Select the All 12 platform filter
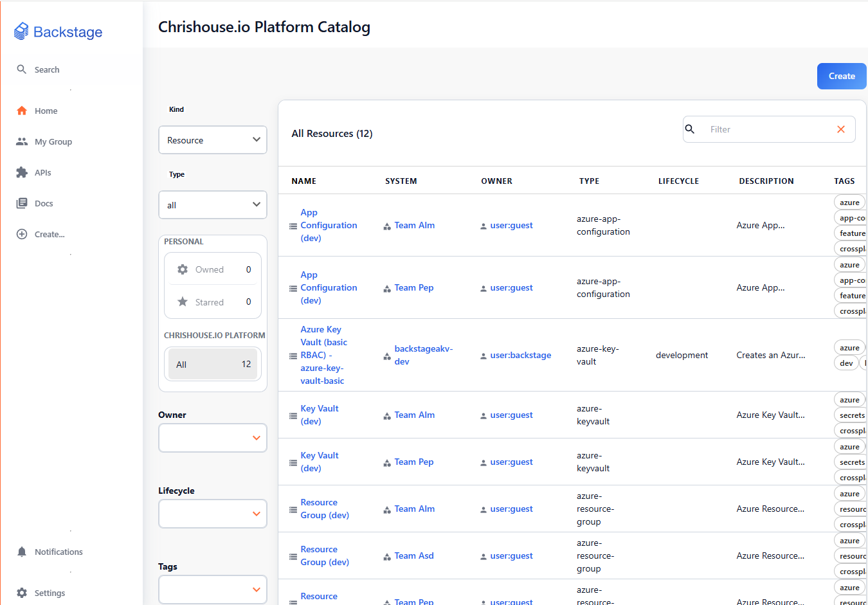868x605 pixels. pyautogui.click(x=213, y=365)
